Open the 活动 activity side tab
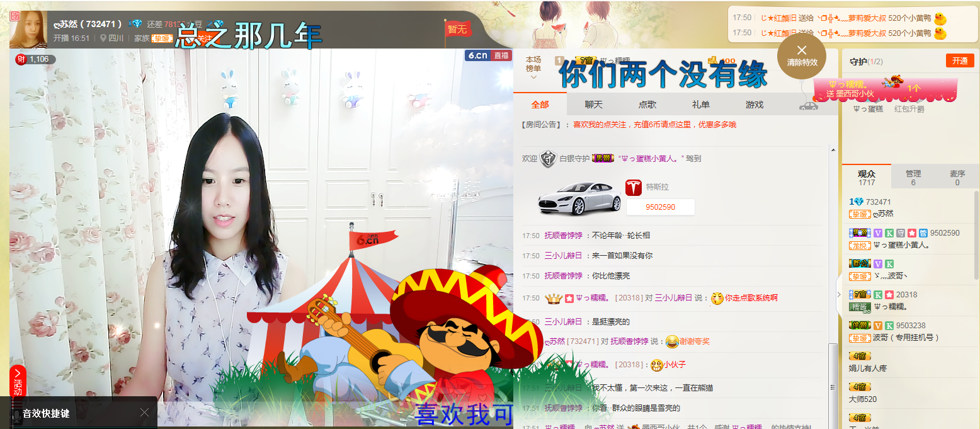Image resolution: width=980 pixels, height=429 pixels. coord(18,382)
